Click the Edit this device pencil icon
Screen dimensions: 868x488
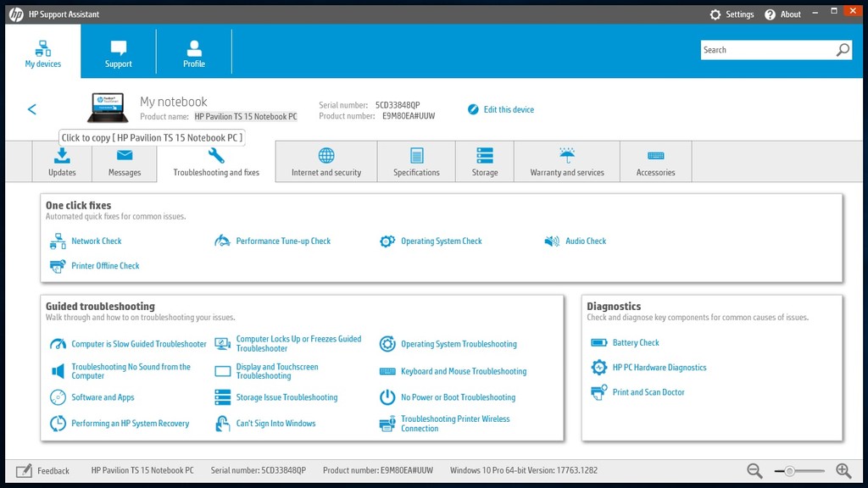(x=473, y=109)
